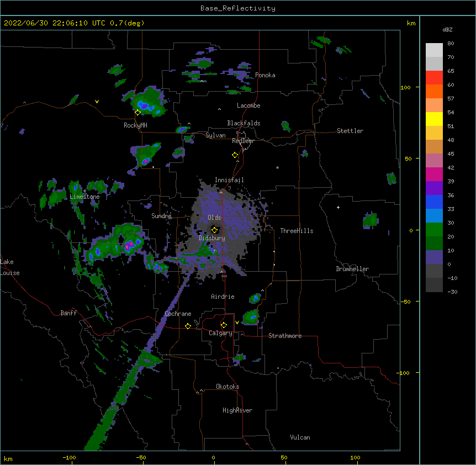Click the magenta storm core west of Didsbury
Viewport: 476px width, 465px height.
(130, 245)
